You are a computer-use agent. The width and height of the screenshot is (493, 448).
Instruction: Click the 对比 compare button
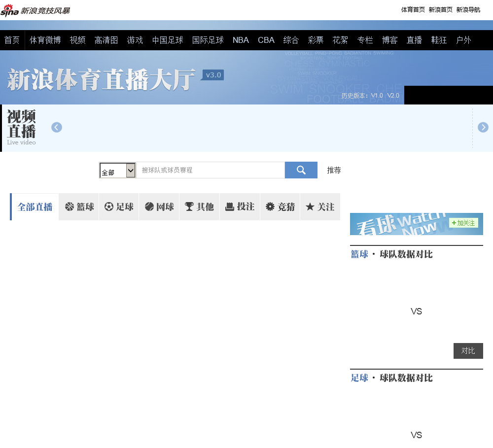click(x=468, y=351)
